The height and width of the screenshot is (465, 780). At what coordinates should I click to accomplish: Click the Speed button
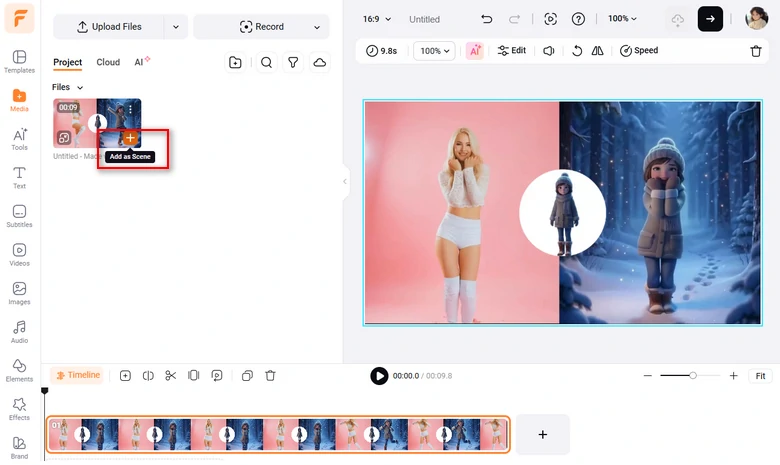tap(639, 51)
